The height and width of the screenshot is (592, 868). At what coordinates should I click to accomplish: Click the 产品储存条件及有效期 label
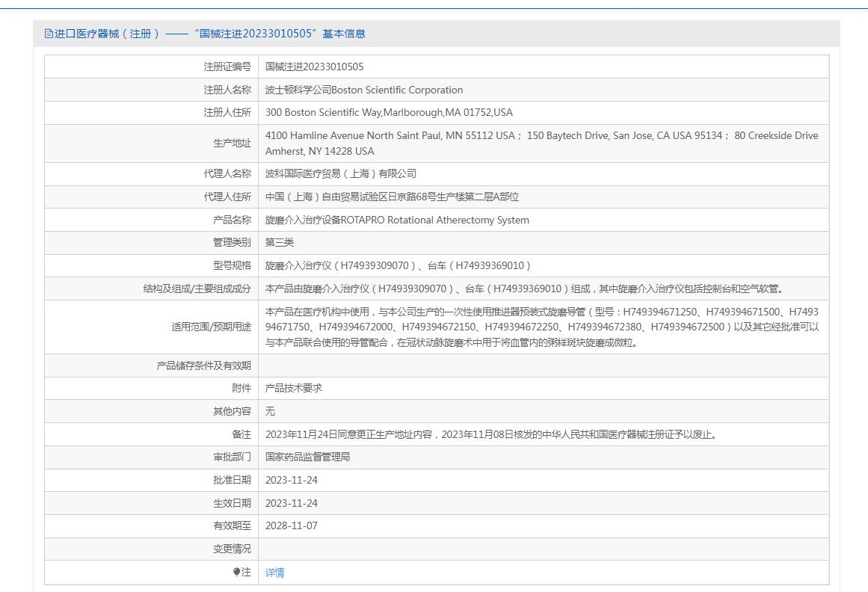pos(203,366)
